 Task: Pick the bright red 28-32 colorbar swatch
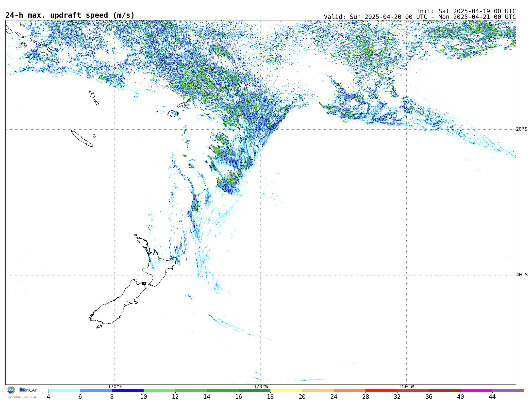coord(381,391)
